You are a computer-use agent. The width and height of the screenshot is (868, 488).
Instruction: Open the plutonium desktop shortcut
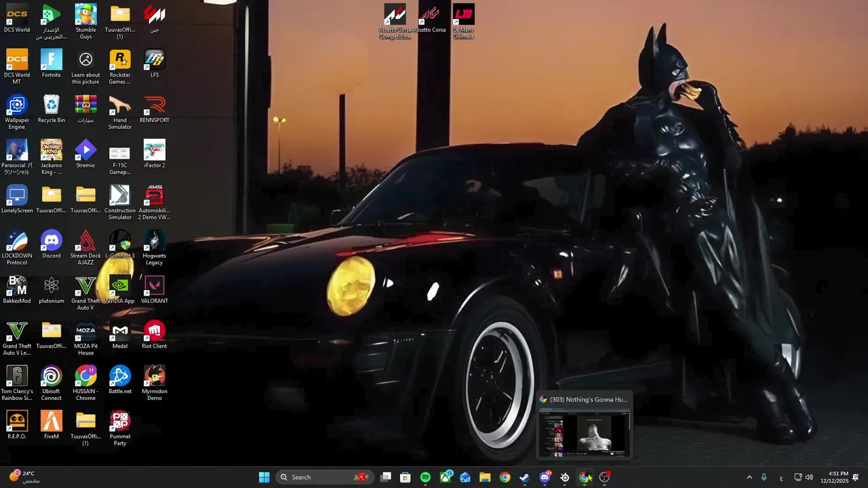click(x=52, y=289)
